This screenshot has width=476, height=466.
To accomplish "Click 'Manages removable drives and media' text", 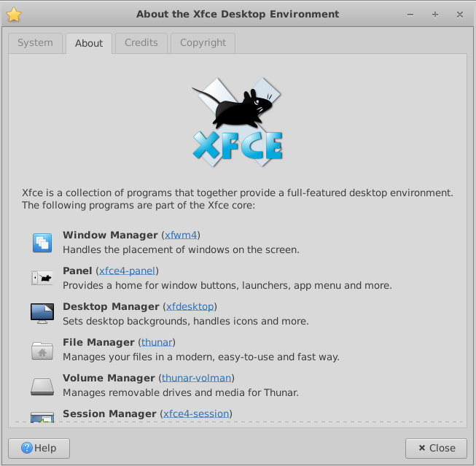I will [x=181, y=392].
